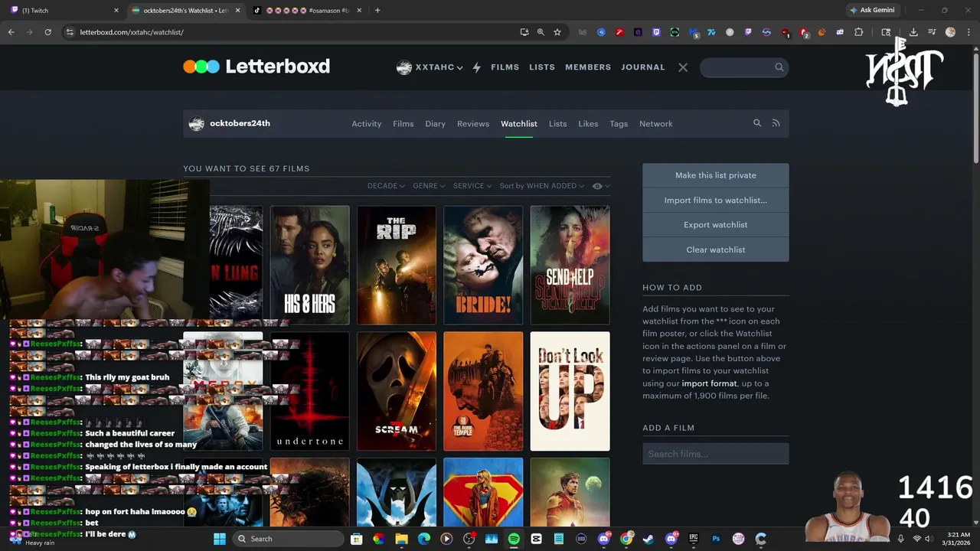Switch to the Network profile tab
The width and height of the screenshot is (980, 551).
[x=656, y=123]
